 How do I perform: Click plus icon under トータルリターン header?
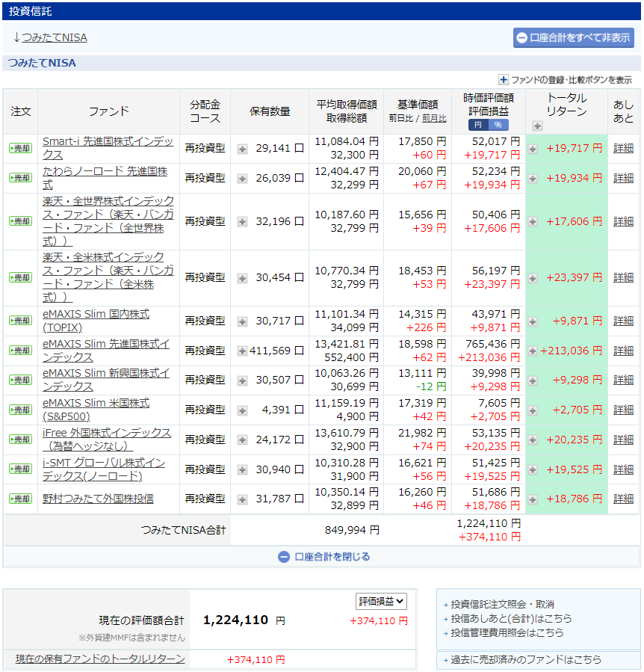pos(537,126)
